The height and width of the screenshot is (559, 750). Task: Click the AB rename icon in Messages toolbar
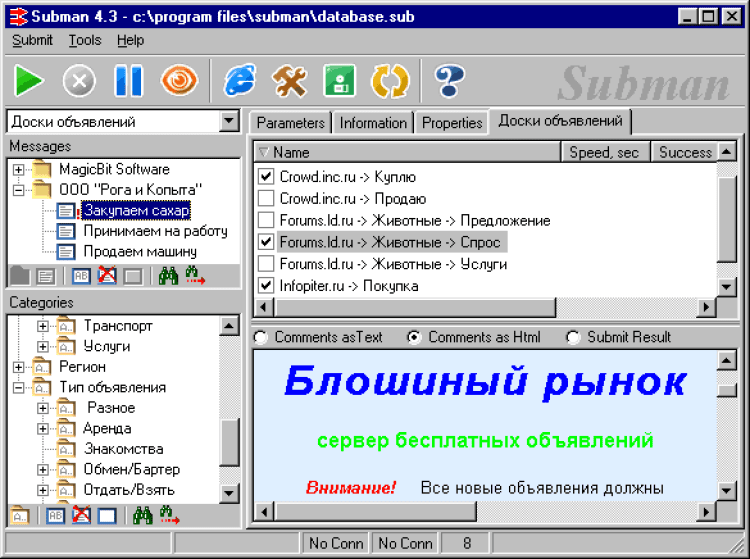pyautogui.click(x=81, y=276)
